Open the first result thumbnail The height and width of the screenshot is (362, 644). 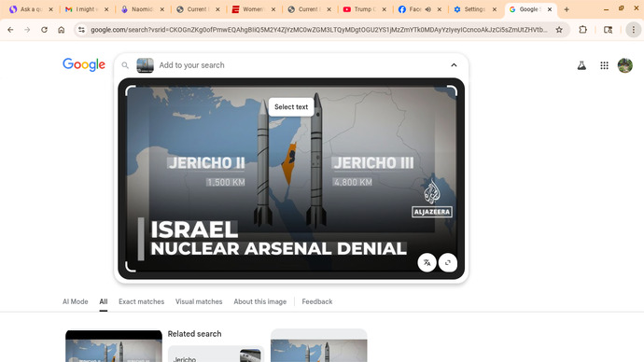pyautogui.click(x=114, y=346)
